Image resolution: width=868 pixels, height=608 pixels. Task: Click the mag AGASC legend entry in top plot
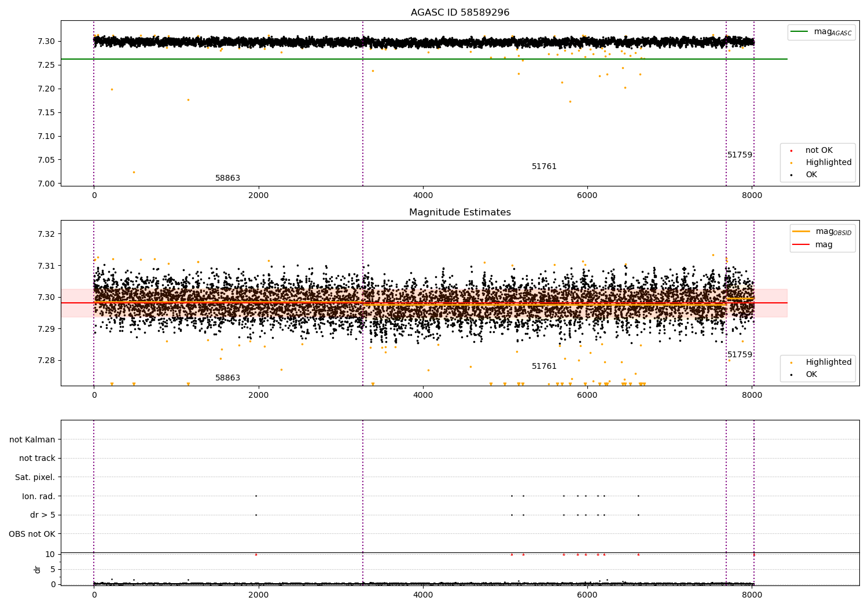[821, 32]
